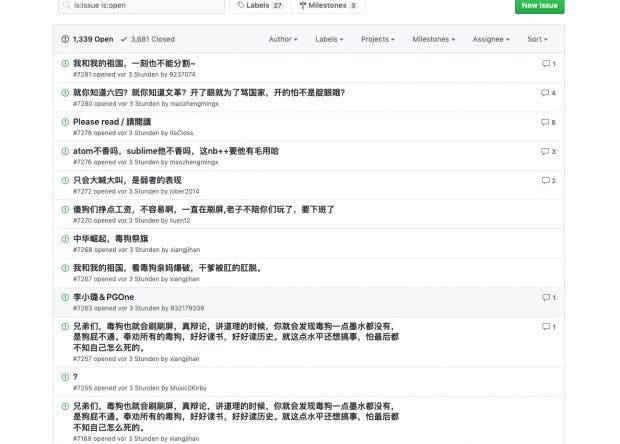
Task: Click the open-status icon beside the '?' issue
Action: [65, 377]
